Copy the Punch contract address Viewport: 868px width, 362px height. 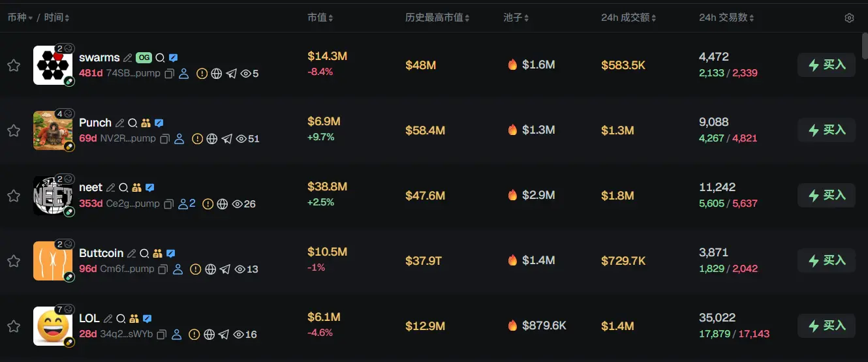165,139
